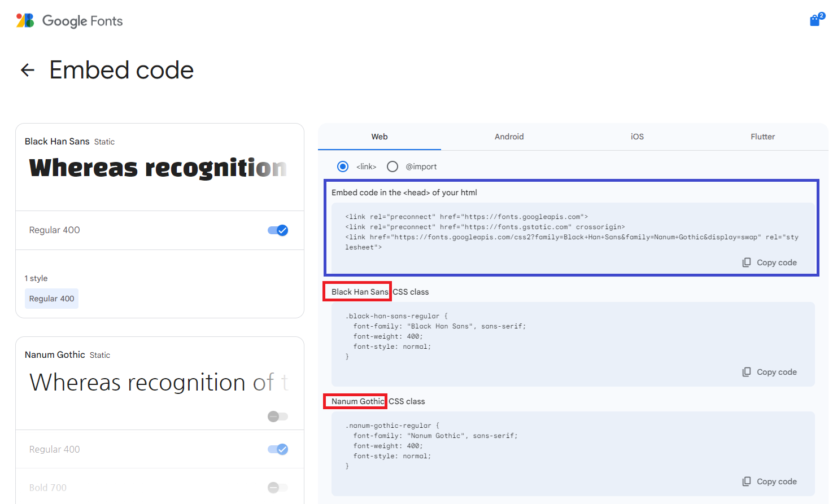Switch to the Android tab
Viewport: 833px width, 504px height.
click(509, 137)
